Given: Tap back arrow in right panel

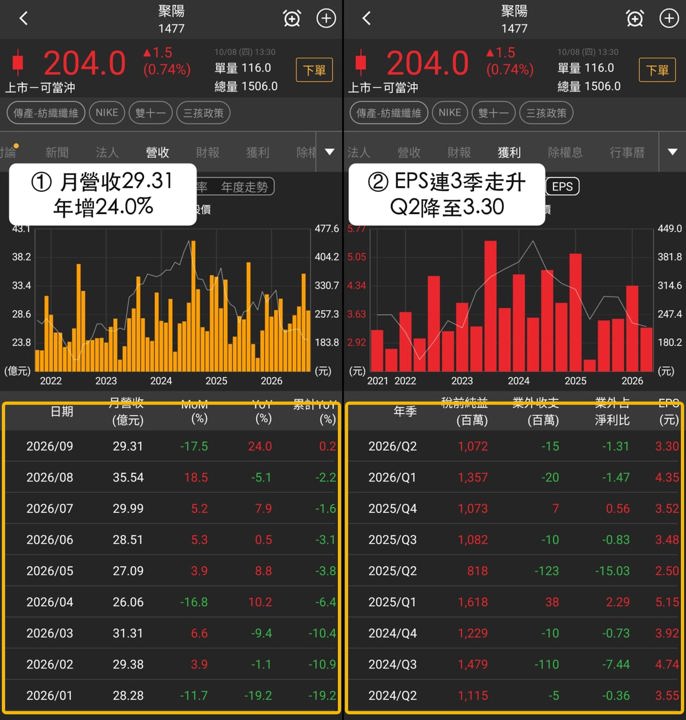Looking at the screenshot, I should tap(366, 18).
